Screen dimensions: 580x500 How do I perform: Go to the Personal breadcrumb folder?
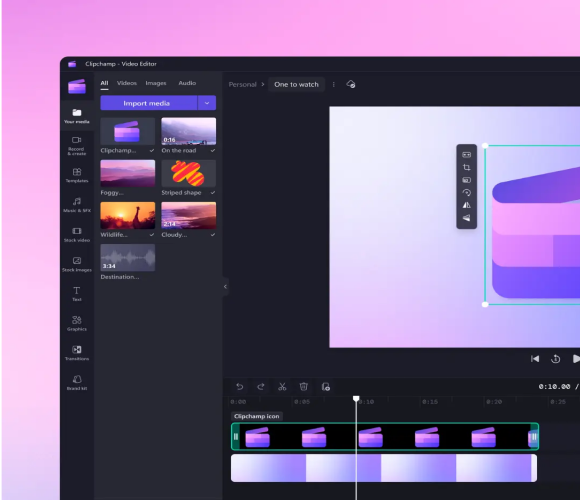[243, 84]
